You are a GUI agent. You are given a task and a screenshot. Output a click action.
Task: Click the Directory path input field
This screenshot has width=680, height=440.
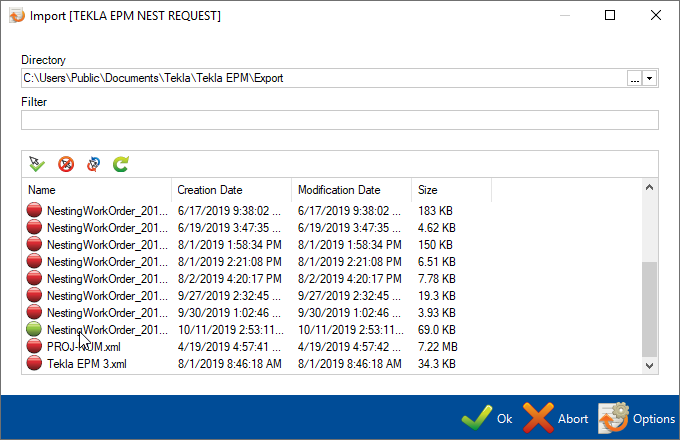(320, 78)
